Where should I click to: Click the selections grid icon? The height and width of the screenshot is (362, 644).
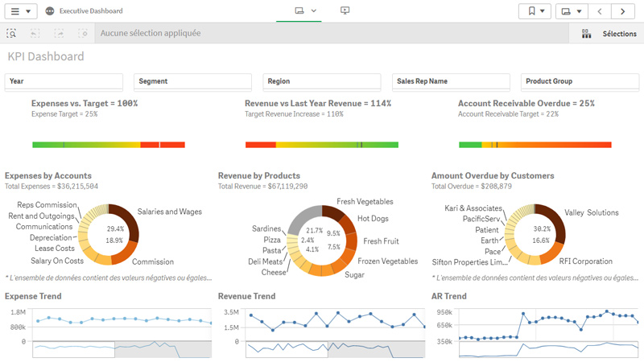coord(587,34)
